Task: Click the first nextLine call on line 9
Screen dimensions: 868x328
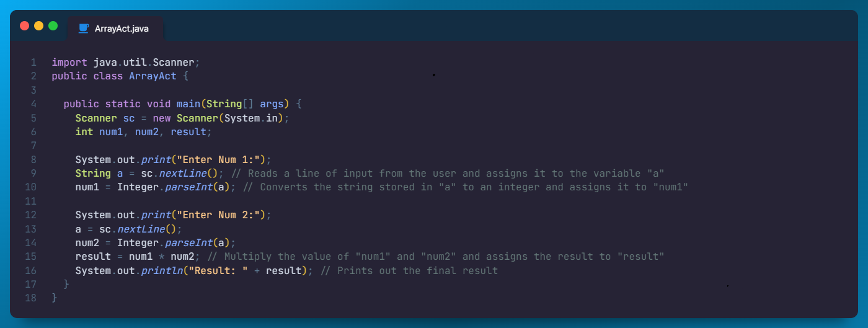Action: 185,173
